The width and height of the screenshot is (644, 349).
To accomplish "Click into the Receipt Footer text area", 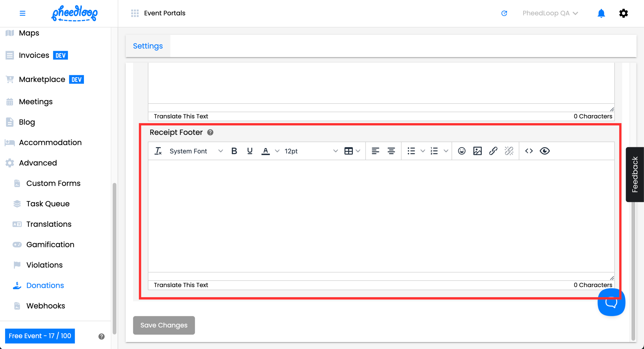I will [x=381, y=216].
